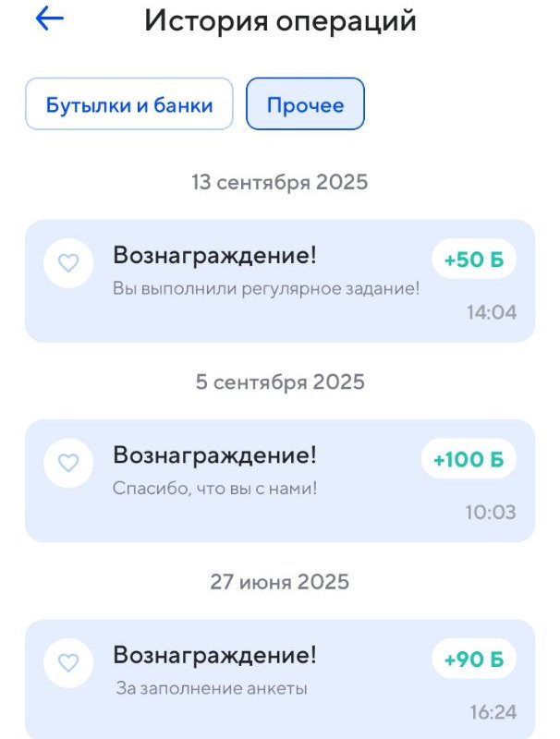This screenshot has width=560, height=739.
Task: Tap the +90 Б points badge
Action: click(x=474, y=660)
